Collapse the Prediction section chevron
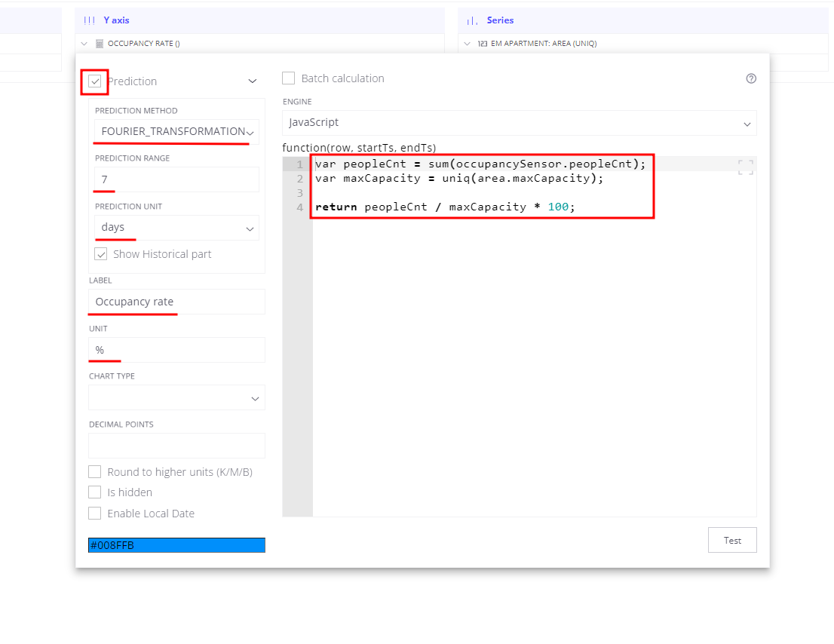Image resolution: width=834 pixels, height=644 pixels. [253, 81]
